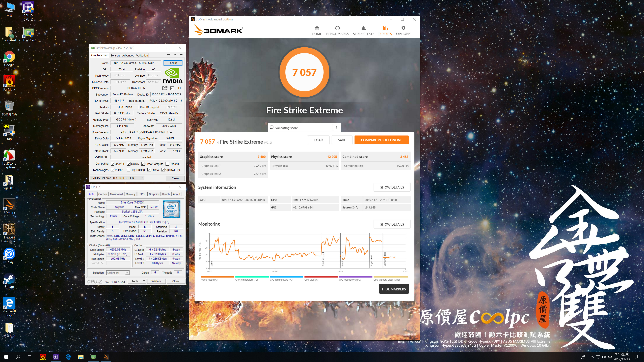The width and height of the screenshot is (644, 362).
Task: Expand the CPU-Z Tools dropdown arrow
Action: [x=144, y=281]
